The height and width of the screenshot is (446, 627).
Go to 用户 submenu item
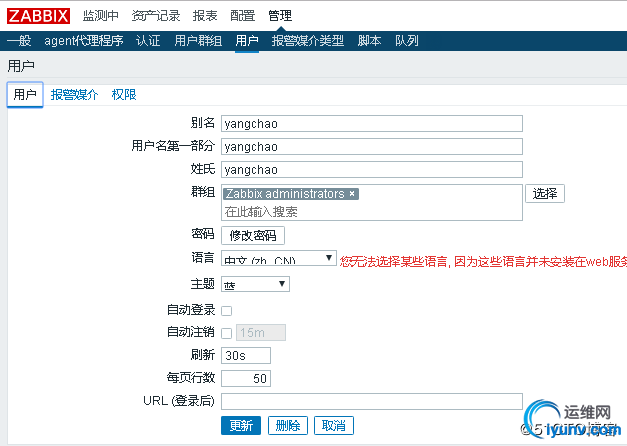pyautogui.click(x=247, y=41)
